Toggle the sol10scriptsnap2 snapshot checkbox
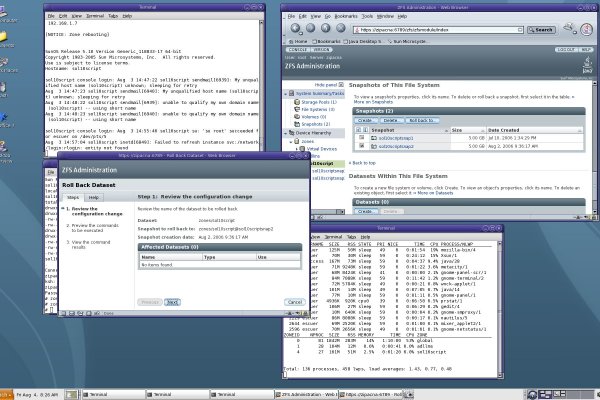 click(360, 147)
